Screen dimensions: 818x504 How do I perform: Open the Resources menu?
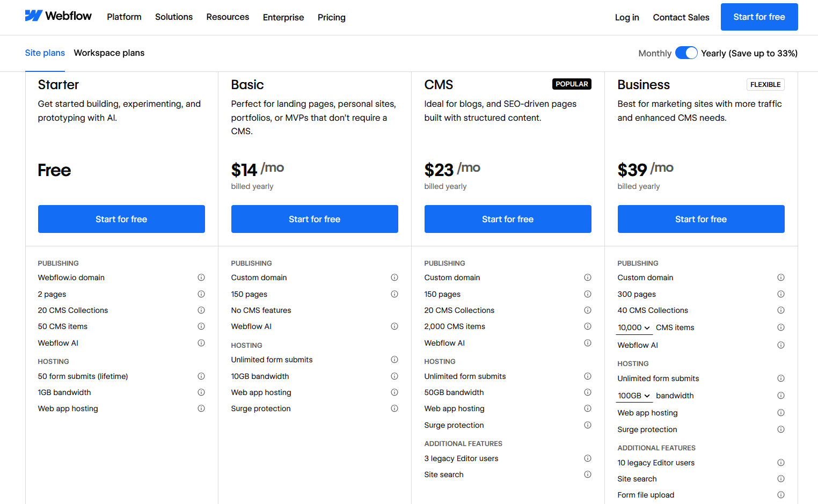pyautogui.click(x=228, y=17)
